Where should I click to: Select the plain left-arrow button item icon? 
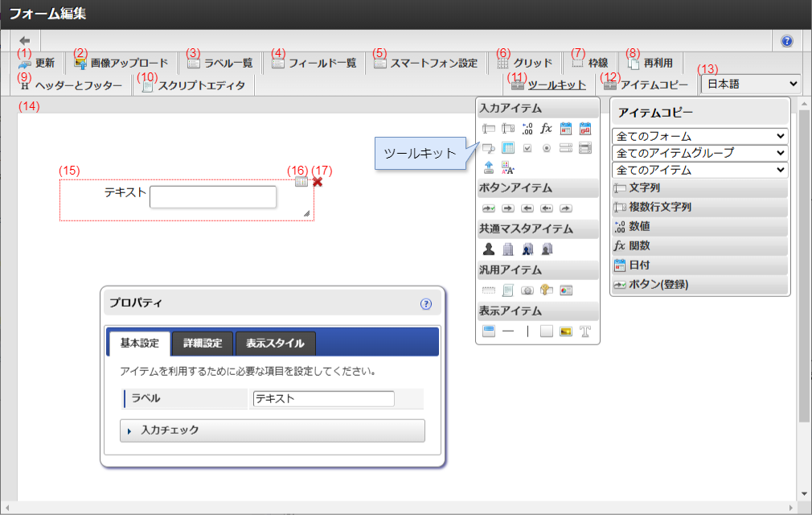pos(527,208)
